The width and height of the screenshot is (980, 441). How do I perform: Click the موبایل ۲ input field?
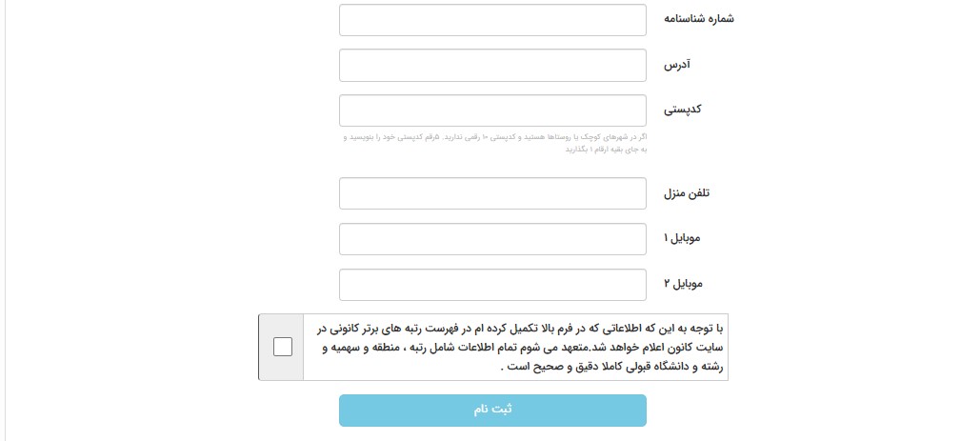click(x=492, y=284)
